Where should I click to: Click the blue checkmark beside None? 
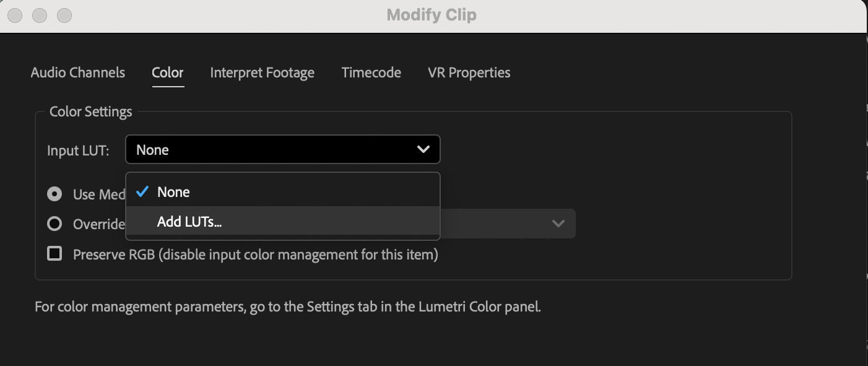coord(142,192)
